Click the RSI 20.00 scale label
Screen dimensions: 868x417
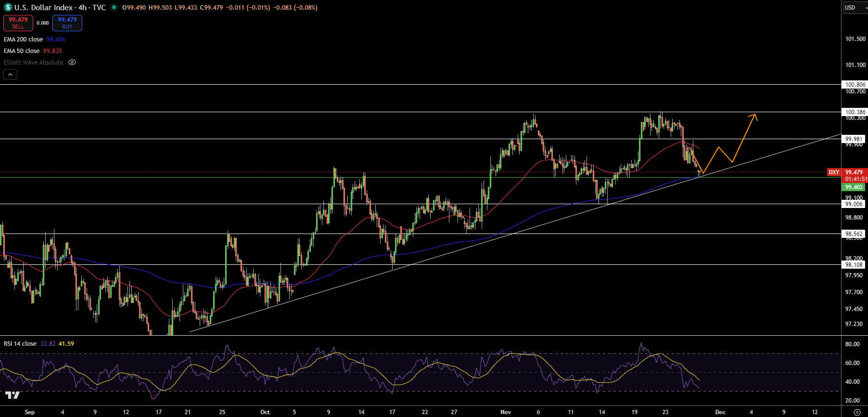pos(852,401)
